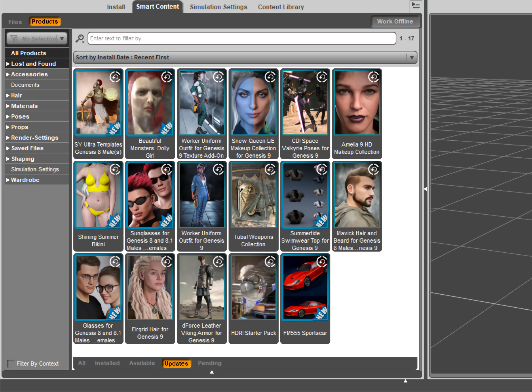Open the No Selection filter dropdown
532x392 pixels.
pyautogui.click(x=37, y=38)
